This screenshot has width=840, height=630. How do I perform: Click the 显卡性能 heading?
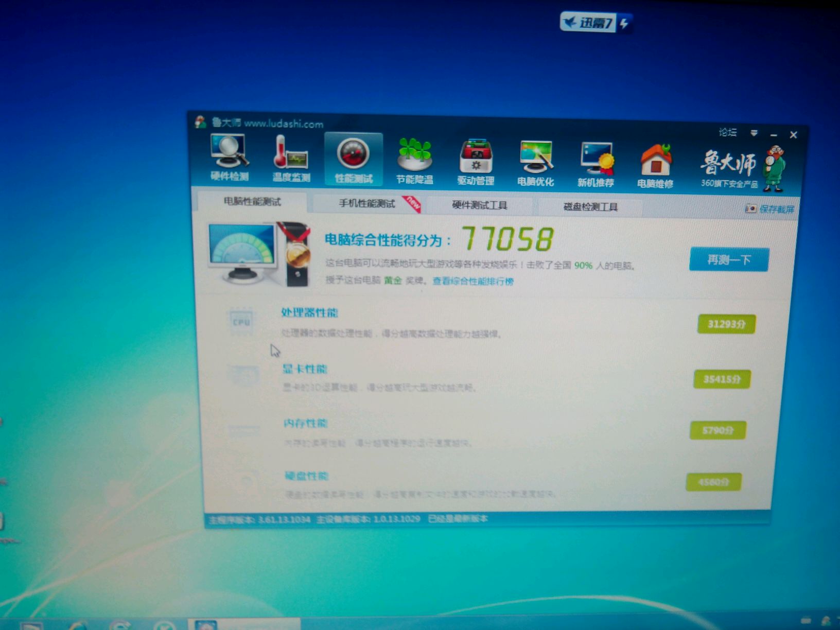(305, 369)
